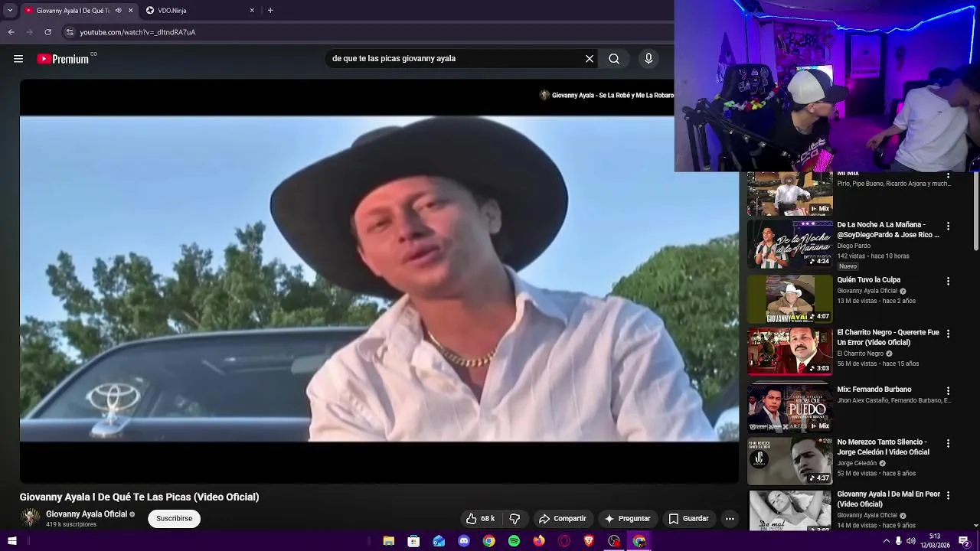Open a new browser tab
Image resolution: width=980 pixels, height=551 pixels.
click(270, 11)
